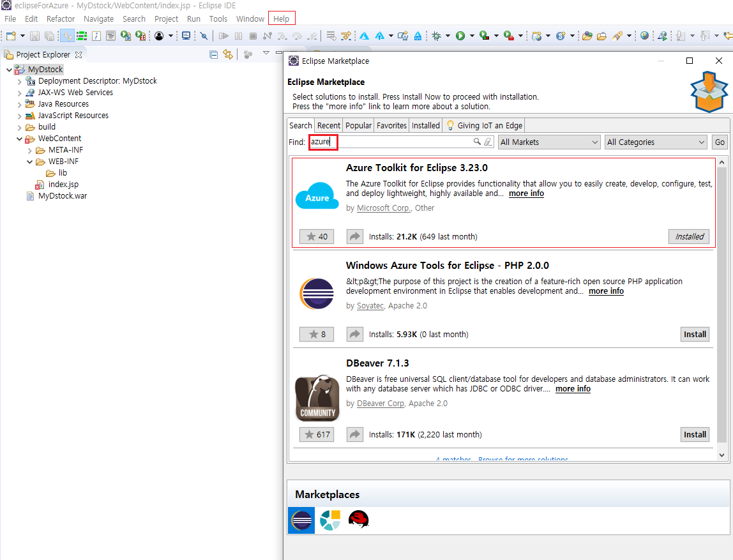Collapse the WEB-INF folder
The image size is (733, 560).
click(x=30, y=162)
